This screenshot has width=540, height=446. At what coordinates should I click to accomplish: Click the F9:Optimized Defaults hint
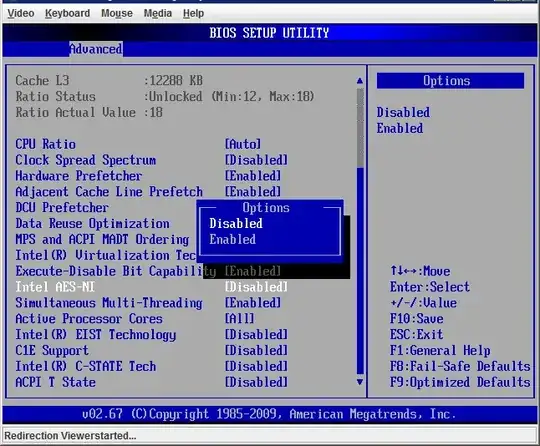460,382
